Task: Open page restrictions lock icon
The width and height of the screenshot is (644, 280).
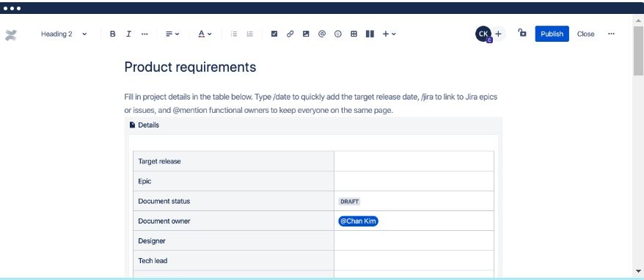Action: click(522, 33)
